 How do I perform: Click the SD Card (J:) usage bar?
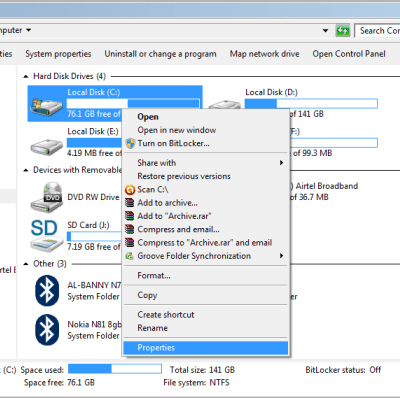[x=94, y=236]
